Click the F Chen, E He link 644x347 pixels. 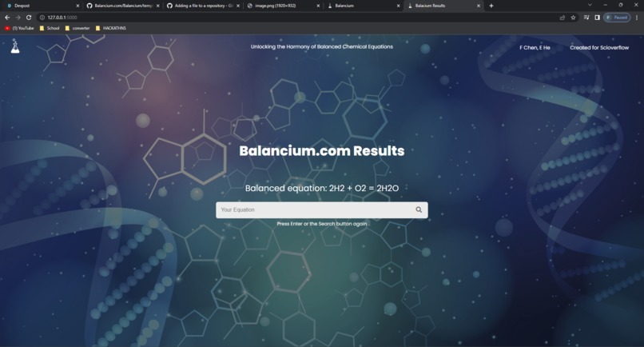point(535,48)
